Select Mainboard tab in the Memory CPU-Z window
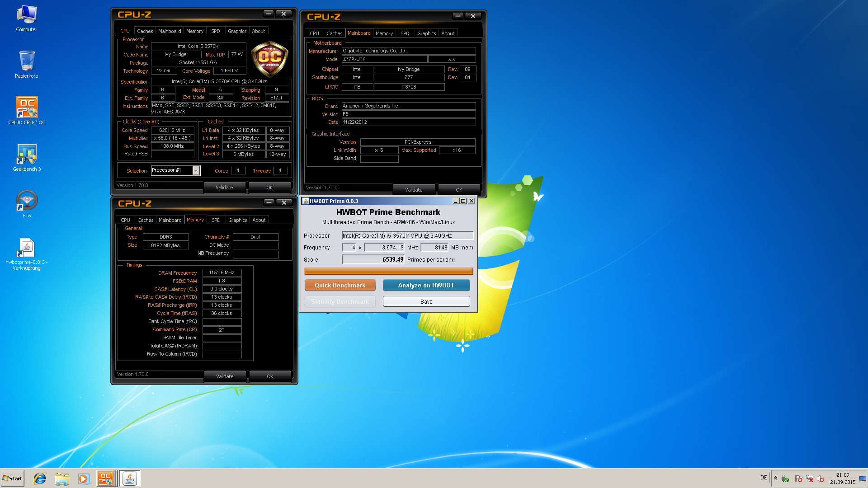The height and width of the screenshot is (488, 868). [x=170, y=220]
